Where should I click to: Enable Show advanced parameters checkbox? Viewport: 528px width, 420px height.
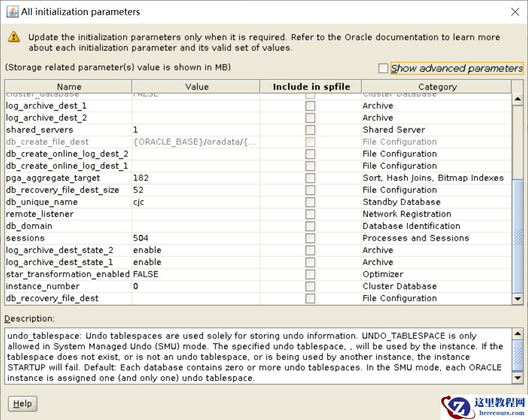coord(383,68)
